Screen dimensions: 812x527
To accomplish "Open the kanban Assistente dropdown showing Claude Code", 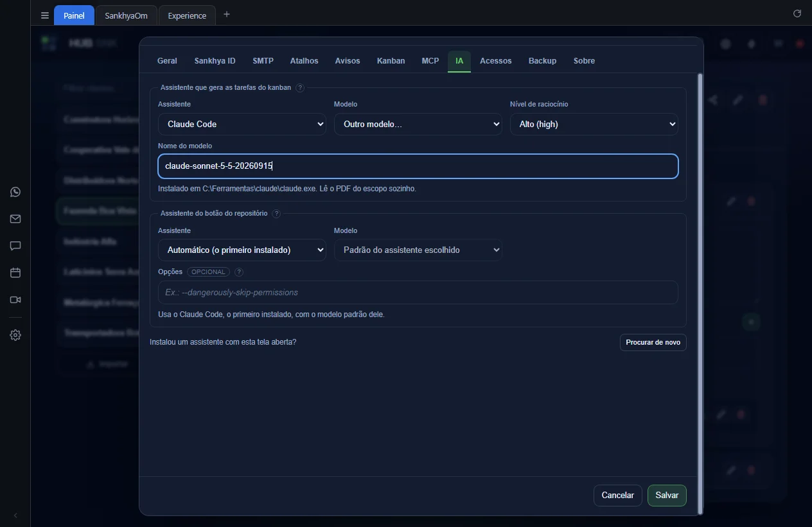I will pyautogui.click(x=242, y=124).
